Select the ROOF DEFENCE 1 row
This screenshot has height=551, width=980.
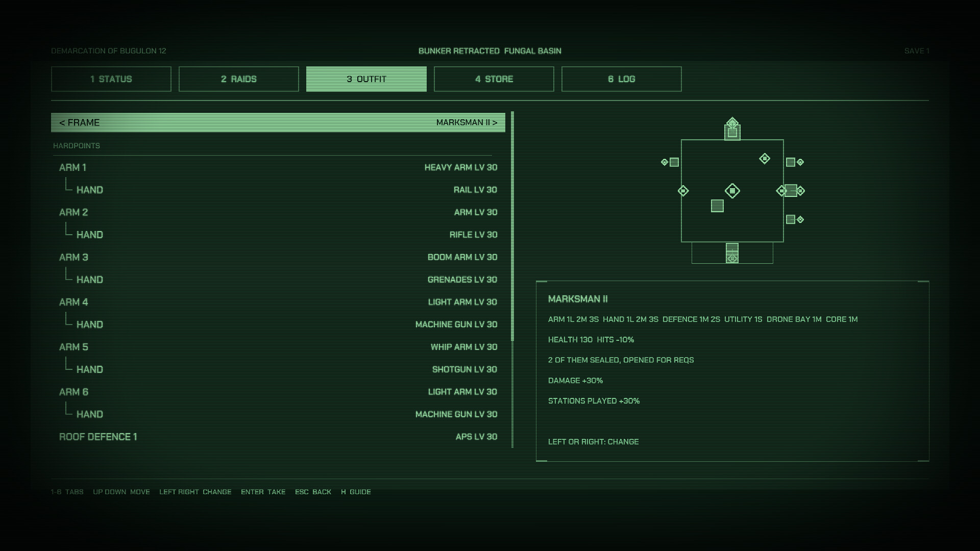(278, 437)
